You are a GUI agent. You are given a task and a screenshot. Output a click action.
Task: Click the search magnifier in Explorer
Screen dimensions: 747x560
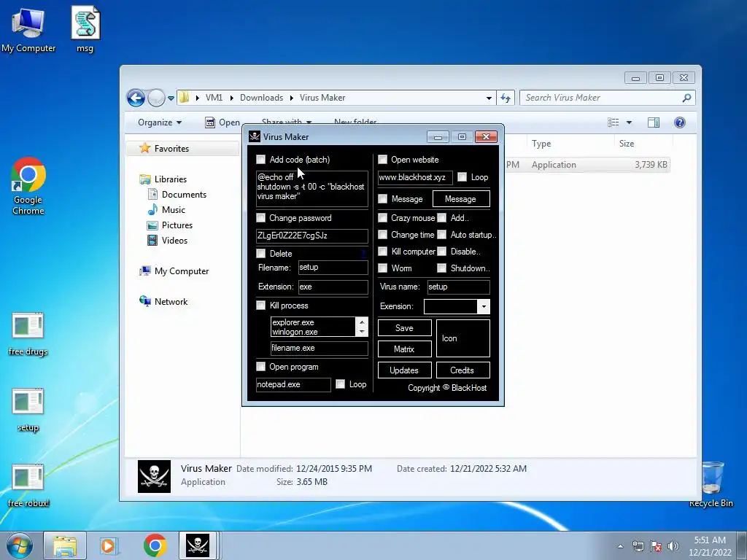click(x=686, y=98)
